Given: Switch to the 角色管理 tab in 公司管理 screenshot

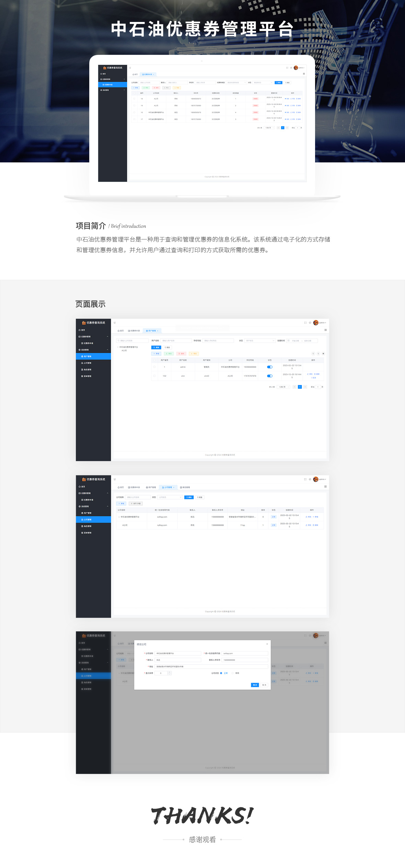Looking at the screenshot, I should (x=185, y=487).
